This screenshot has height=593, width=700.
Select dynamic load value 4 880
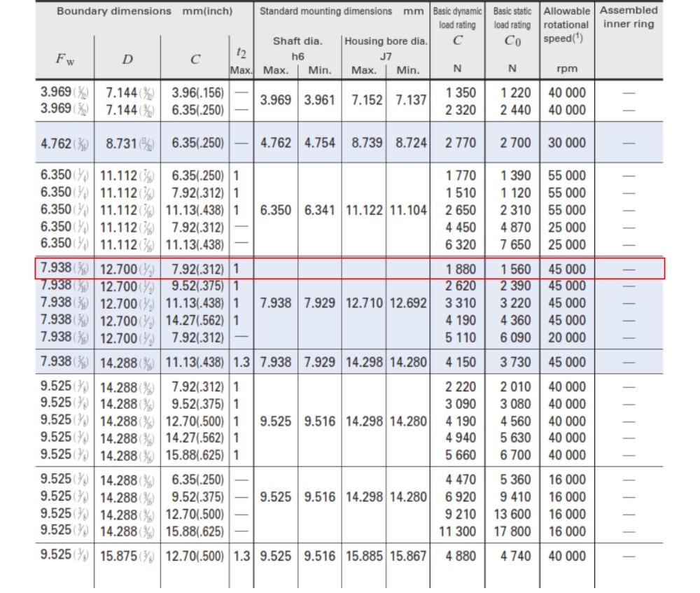tap(461, 557)
